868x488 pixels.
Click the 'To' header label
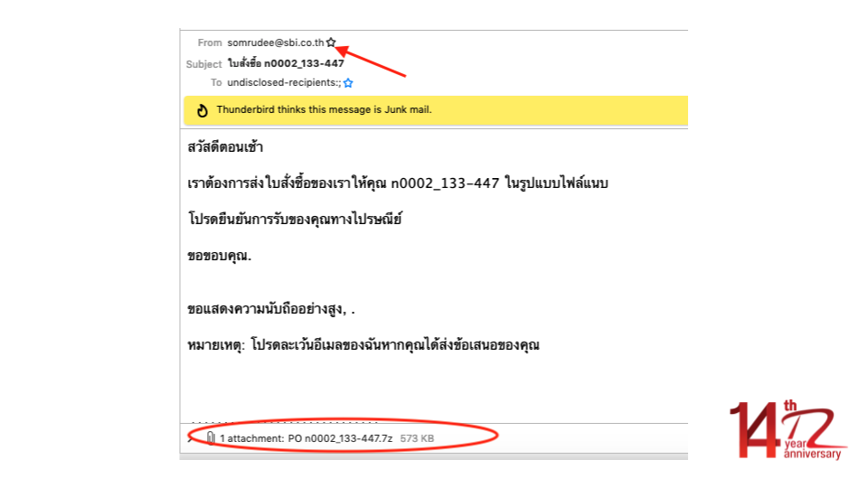click(x=216, y=82)
